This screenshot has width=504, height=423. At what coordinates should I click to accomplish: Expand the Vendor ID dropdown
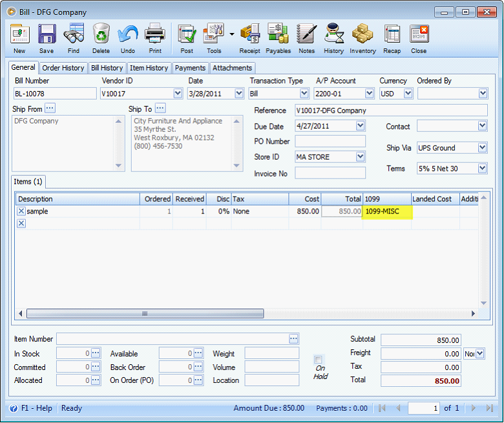pos(178,94)
